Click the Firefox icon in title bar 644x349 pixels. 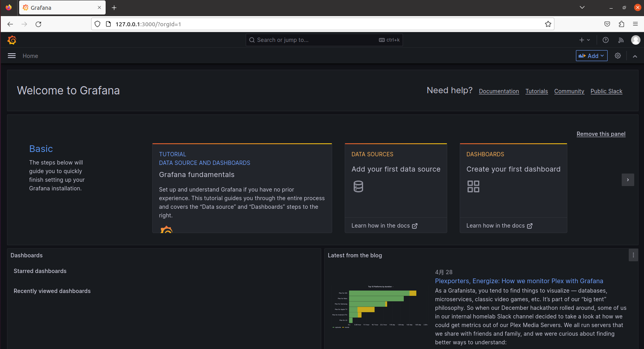click(9, 7)
